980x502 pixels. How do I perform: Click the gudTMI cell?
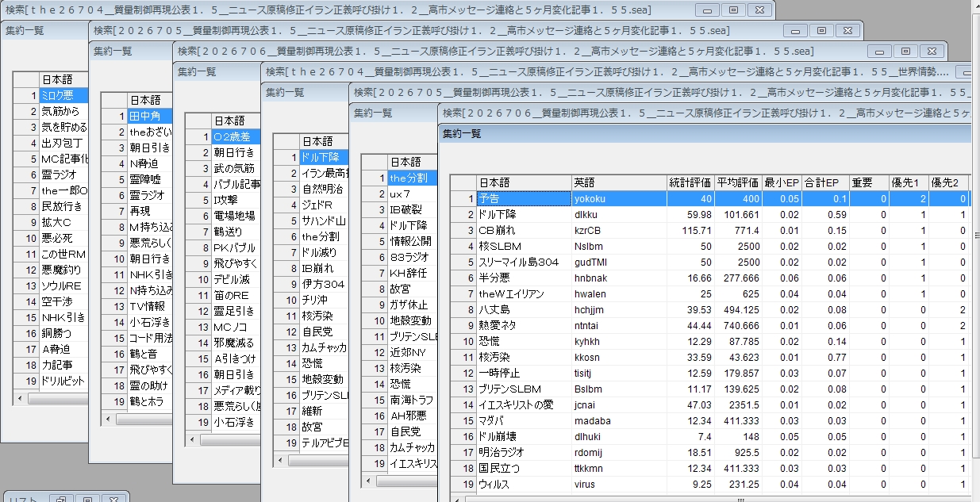pyautogui.click(x=619, y=262)
